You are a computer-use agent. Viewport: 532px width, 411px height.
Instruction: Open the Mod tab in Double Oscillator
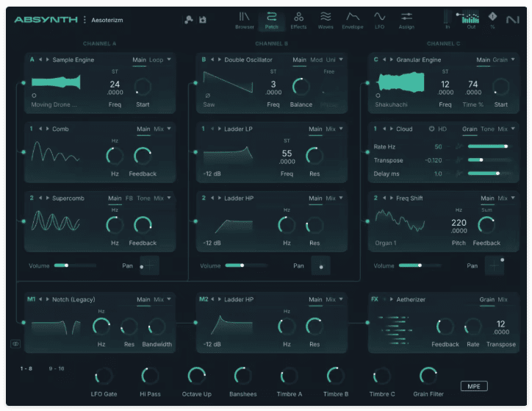click(316, 60)
